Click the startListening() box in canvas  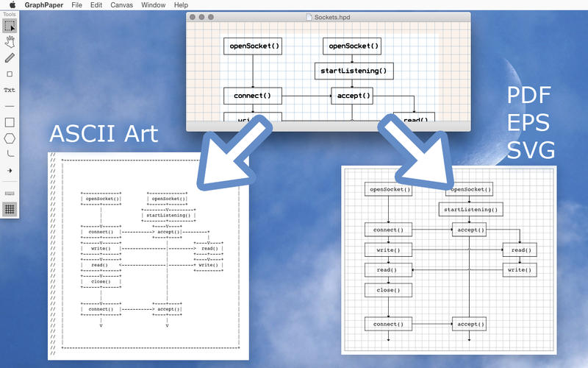(351, 71)
